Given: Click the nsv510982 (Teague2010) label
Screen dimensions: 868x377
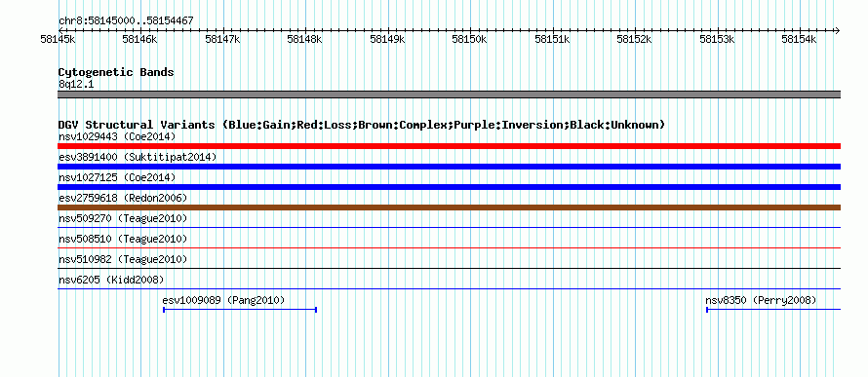Looking at the screenshot, I should pyautogui.click(x=123, y=259).
